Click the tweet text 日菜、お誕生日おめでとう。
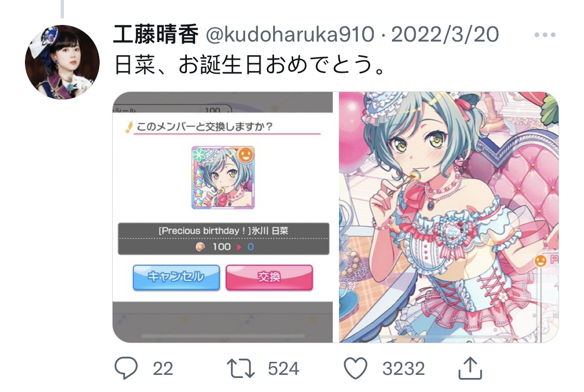The height and width of the screenshot is (392, 584). pyautogui.click(x=251, y=65)
